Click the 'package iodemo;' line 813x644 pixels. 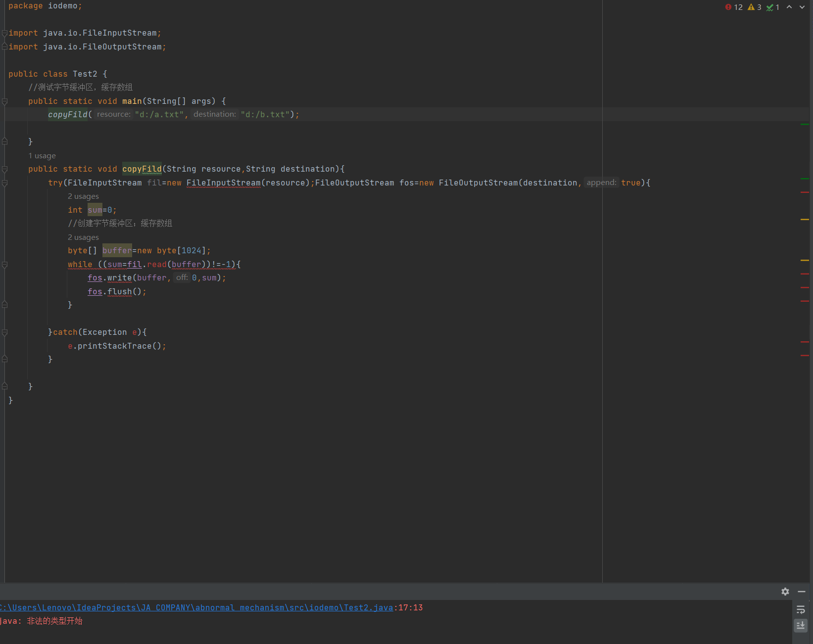(45, 6)
